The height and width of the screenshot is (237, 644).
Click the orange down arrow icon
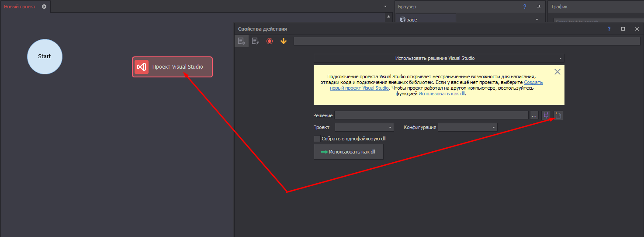(284, 41)
